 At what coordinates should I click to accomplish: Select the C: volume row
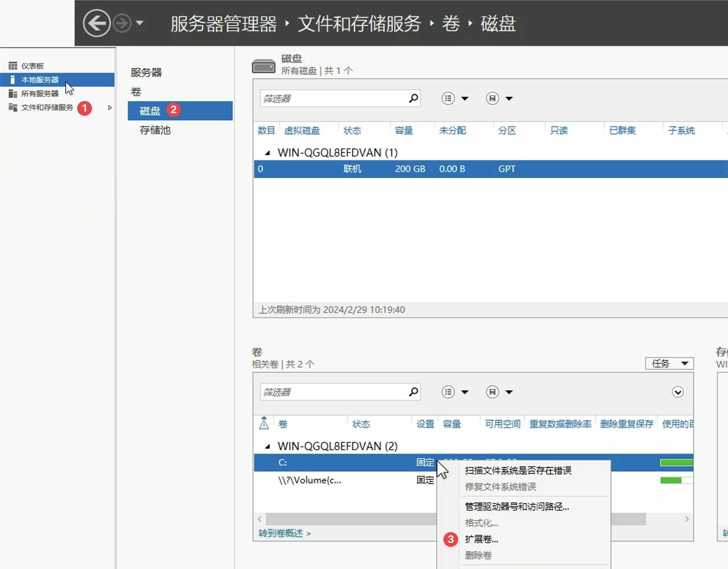tap(474, 462)
